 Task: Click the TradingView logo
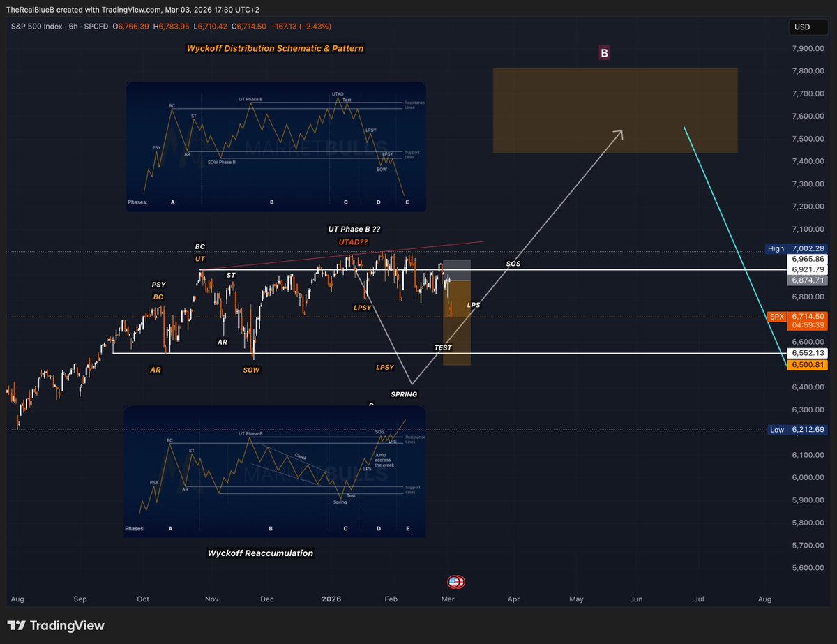[56, 626]
